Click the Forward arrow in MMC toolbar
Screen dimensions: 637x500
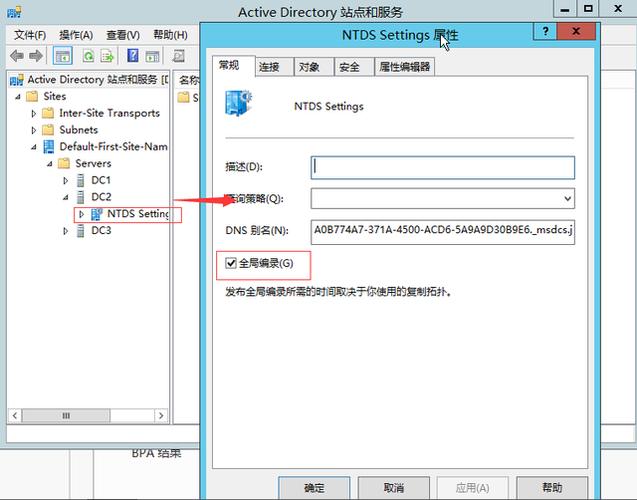tap(36, 56)
